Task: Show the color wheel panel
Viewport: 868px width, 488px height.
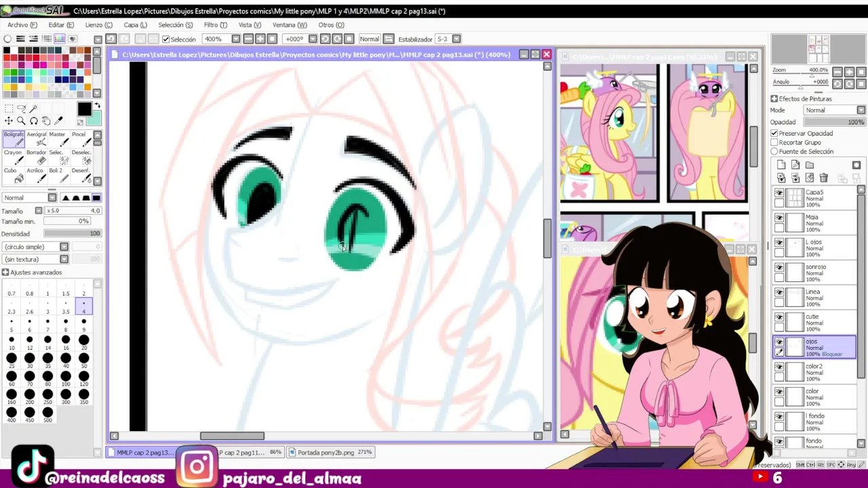Action: coord(7,39)
